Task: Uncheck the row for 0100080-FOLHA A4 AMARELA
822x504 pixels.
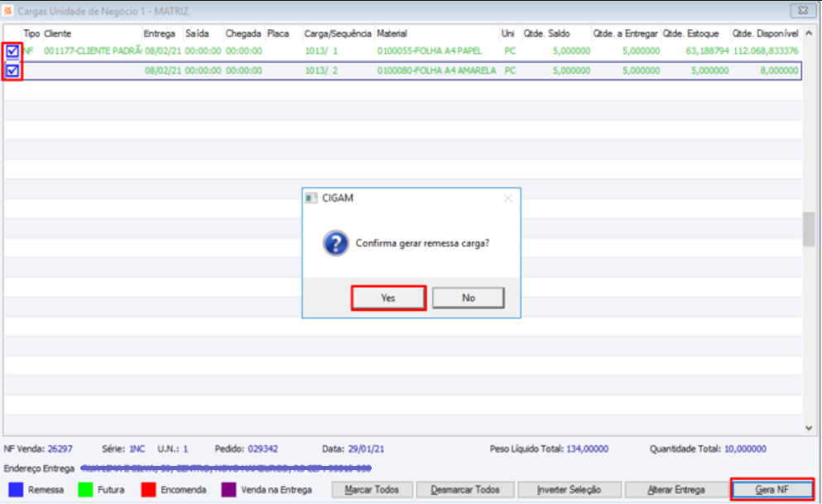Action: coord(12,70)
